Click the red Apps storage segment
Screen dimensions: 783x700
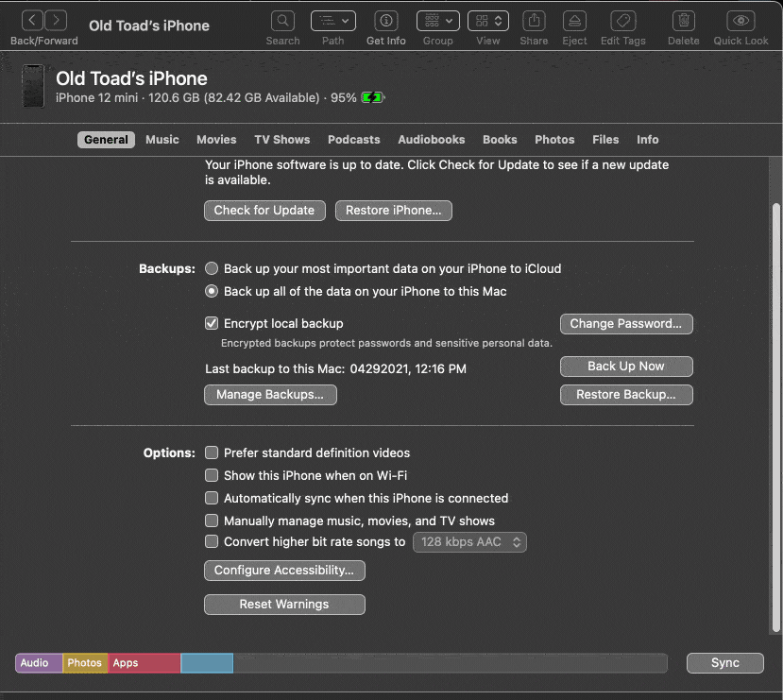point(144,663)
